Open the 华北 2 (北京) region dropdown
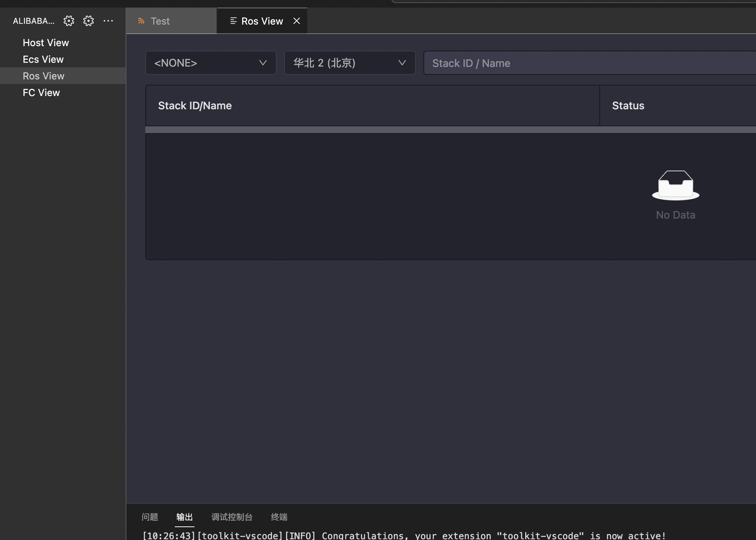This screenshot has height=540, width=756. pyautogui.click(x=350, y=63)
